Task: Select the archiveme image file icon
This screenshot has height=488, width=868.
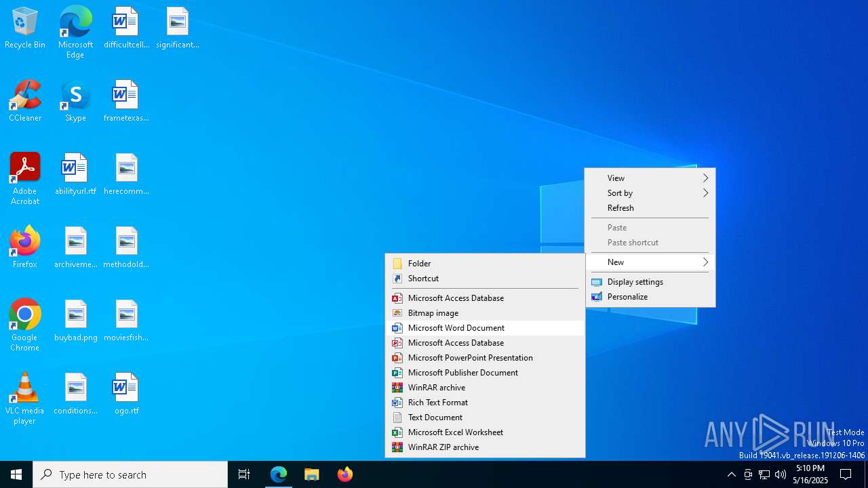Action: pos(75,248)
